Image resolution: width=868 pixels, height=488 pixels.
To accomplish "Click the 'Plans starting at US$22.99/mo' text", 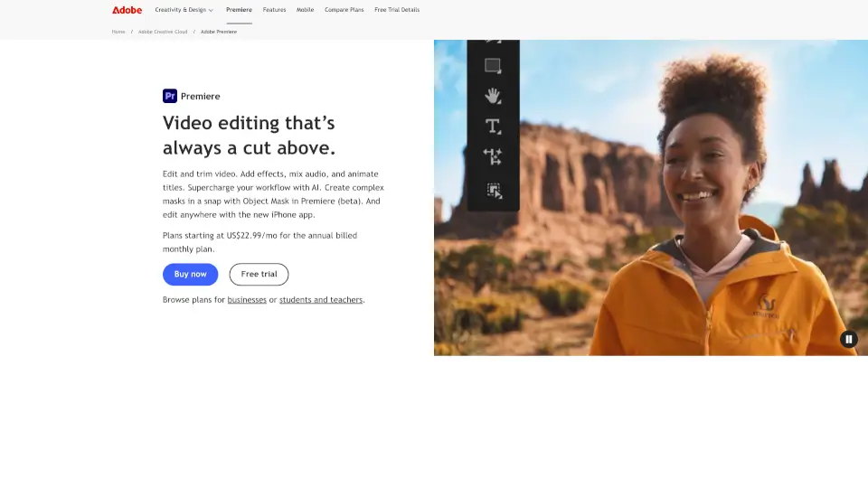I will (x=260, y=242).
